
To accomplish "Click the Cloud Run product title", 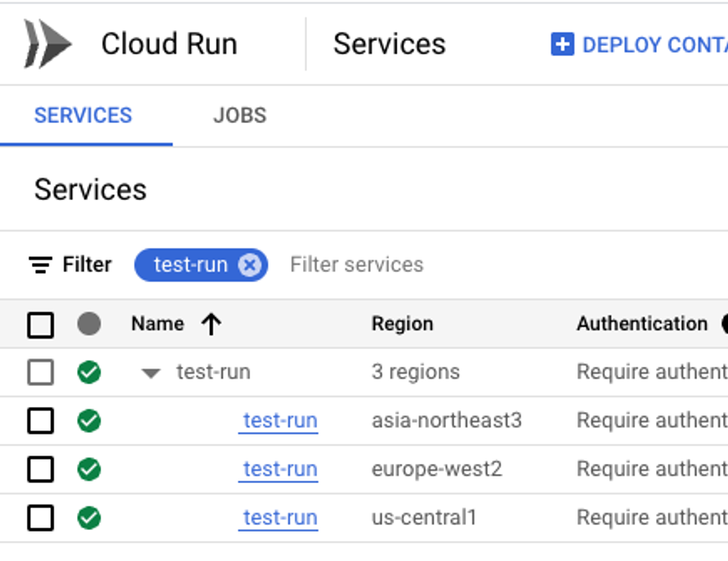I will 170,44.
